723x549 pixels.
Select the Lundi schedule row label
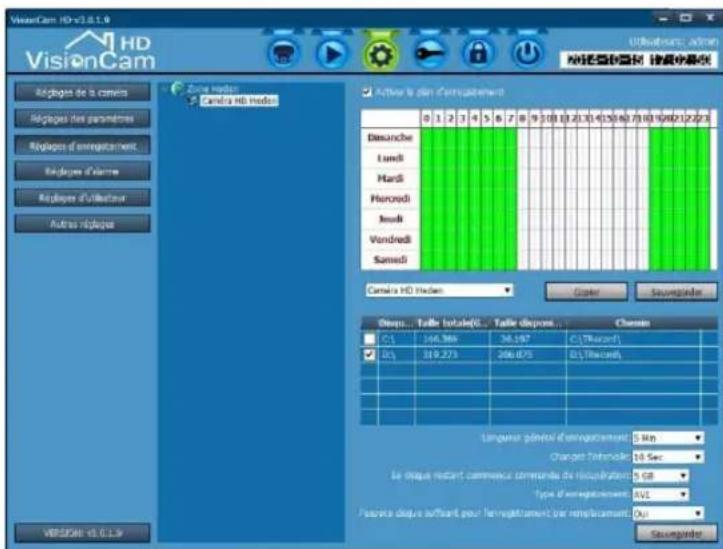click(390, 158)
